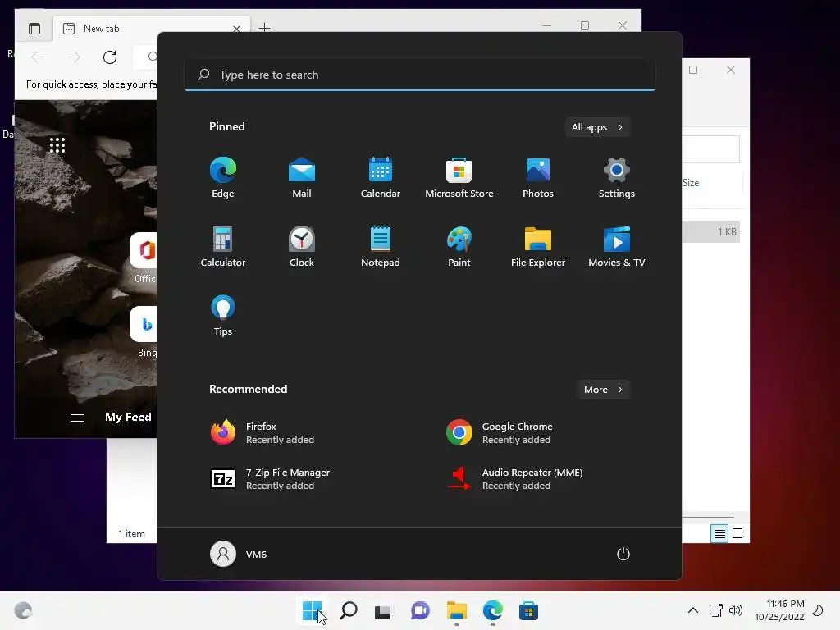Open Microsoft Store from taskbar
The height and width of the screenshot is (630, 840).
click(528, 610)
